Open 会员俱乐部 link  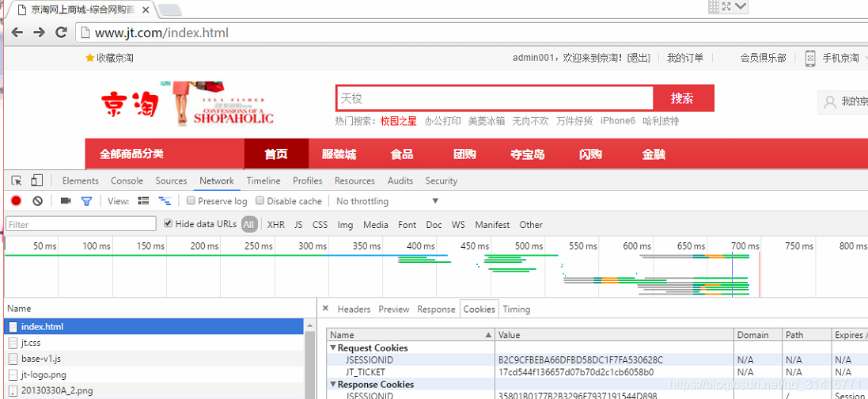[x=763, y=58]
